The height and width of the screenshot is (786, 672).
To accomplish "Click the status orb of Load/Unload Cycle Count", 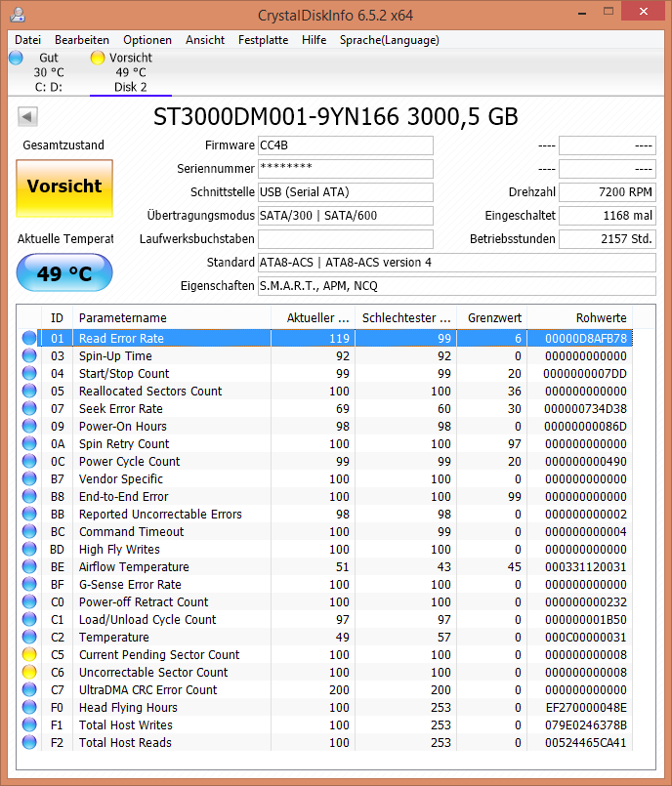I will [x=29, y=619].
